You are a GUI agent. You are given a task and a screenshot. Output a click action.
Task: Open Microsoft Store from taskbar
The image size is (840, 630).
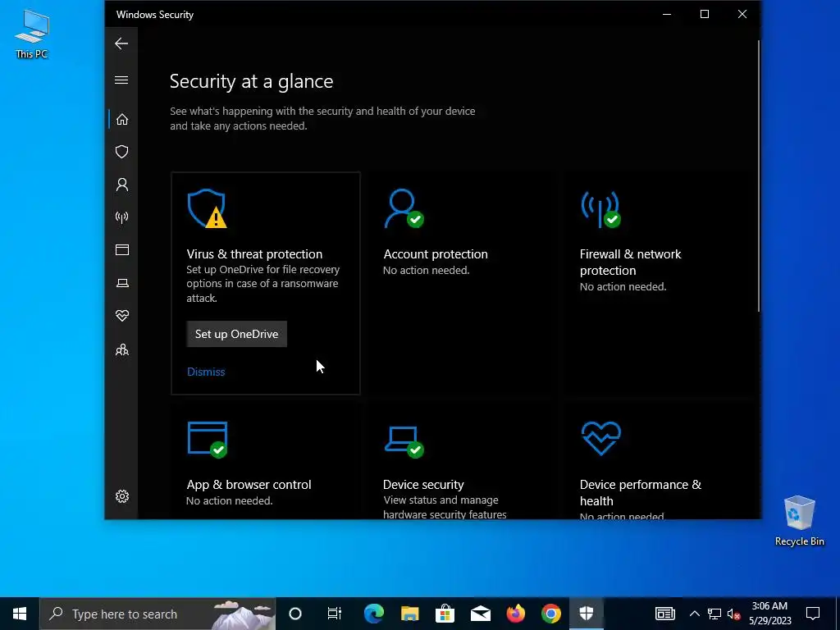pyautogui.click(x=445, y=614)
